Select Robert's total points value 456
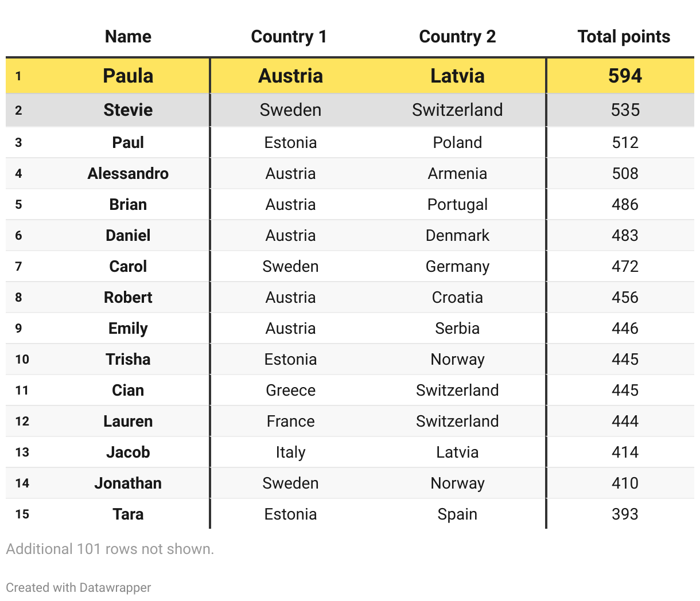This screenshot has width=700, height=601. pos(625,298)
